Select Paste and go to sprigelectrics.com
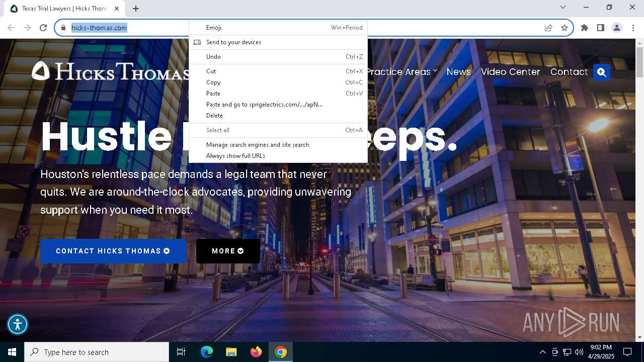This screenshot has width=644, height=362. [x=278, y=105]
